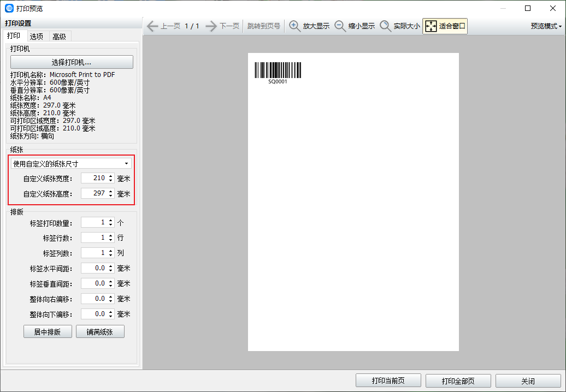Screen dimensions: 566x392
Task: Click the 铺满纸张 button
Action: pyautogui.click(x=100, y=332)
